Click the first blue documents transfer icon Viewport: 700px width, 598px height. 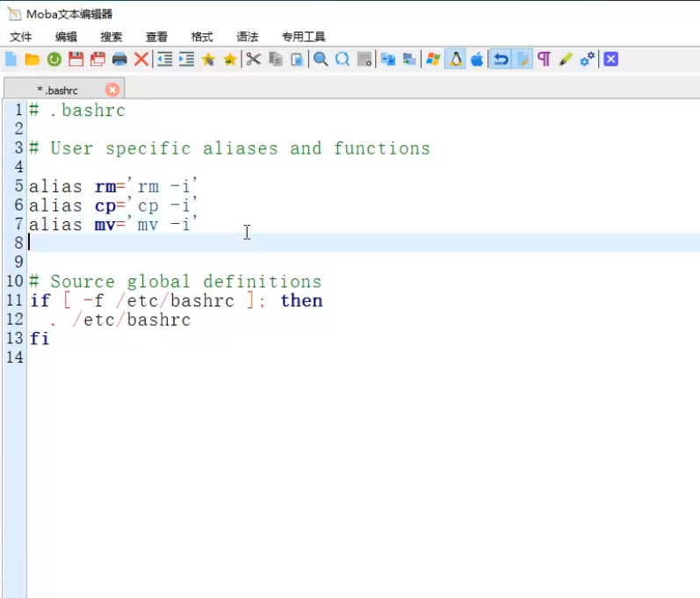click(388, 60)
